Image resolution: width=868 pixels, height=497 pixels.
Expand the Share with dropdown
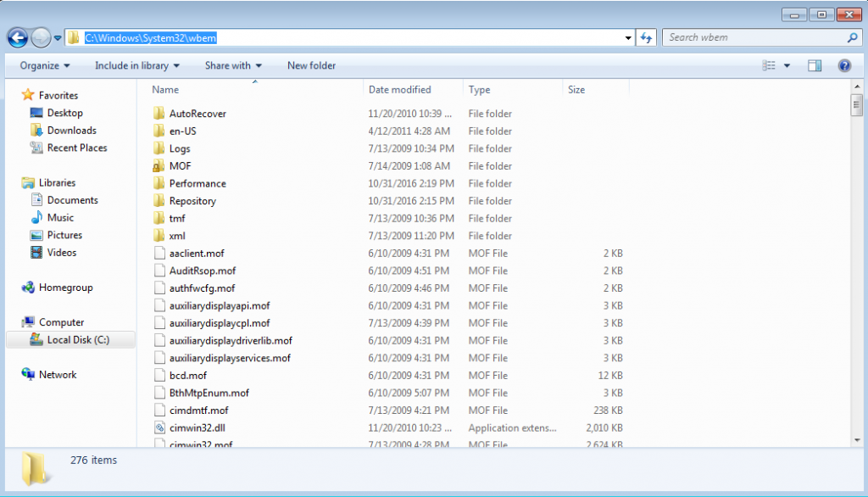(233, 65)
